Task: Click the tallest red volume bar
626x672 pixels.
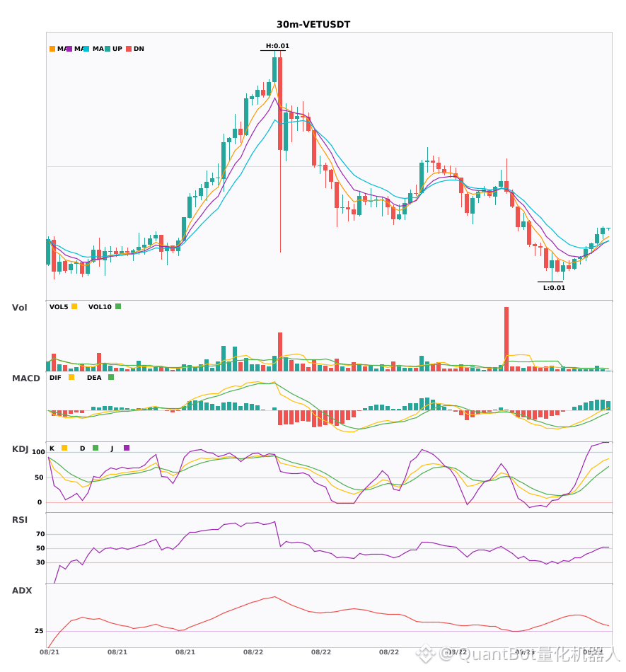Action: [x=506, y=339]
